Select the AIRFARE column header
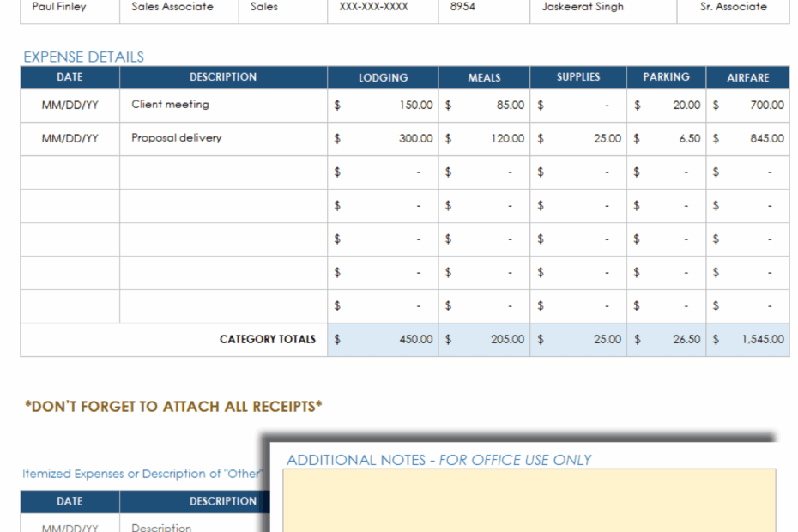This screenshot has width=798, height=532. (x=747, y=77)
